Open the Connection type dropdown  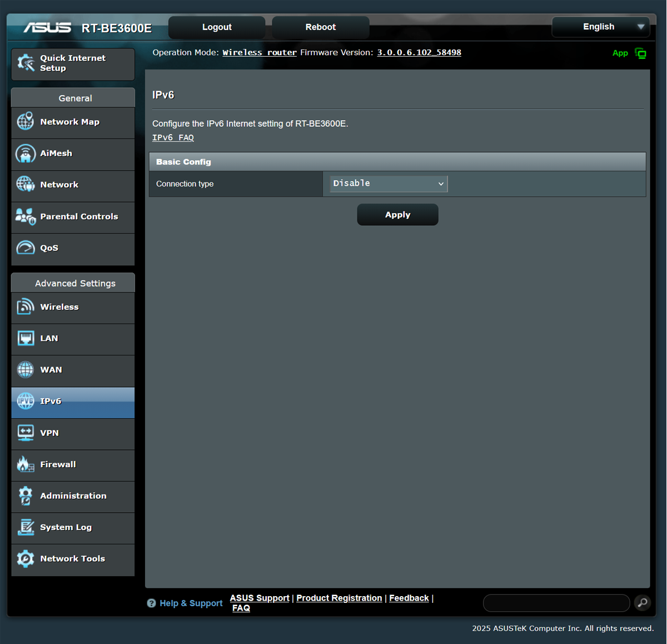click(x=389, y=184)
